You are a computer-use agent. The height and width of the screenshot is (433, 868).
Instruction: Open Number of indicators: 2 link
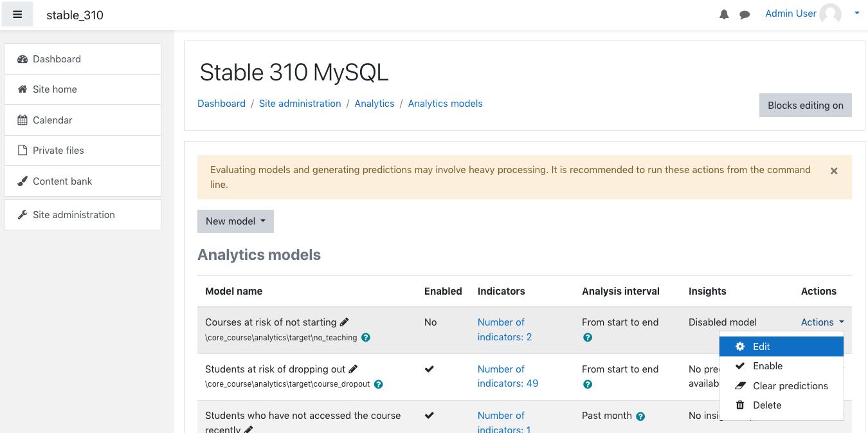point(505,329)
